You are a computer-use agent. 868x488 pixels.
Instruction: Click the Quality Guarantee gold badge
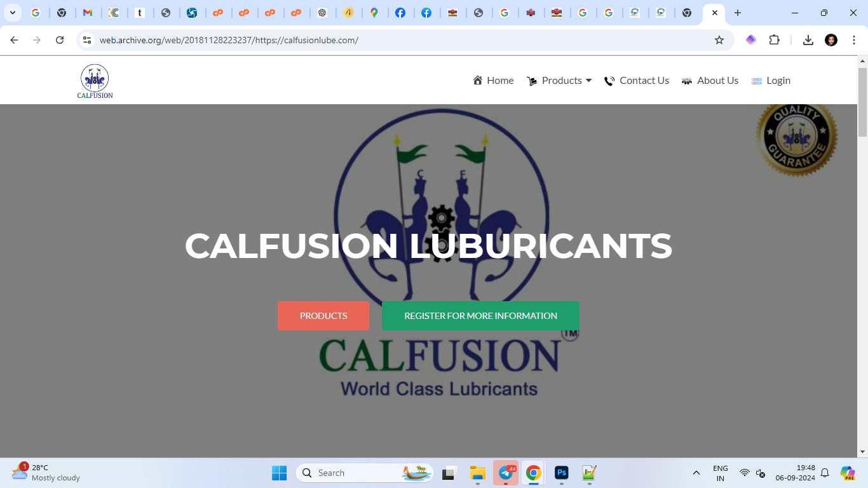coord(796,139)
